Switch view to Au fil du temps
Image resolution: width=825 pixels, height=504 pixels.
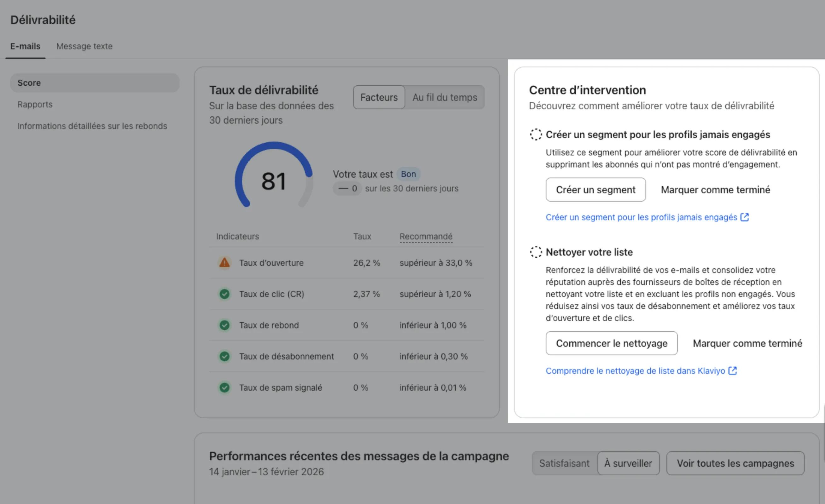[x=444, y=97]
